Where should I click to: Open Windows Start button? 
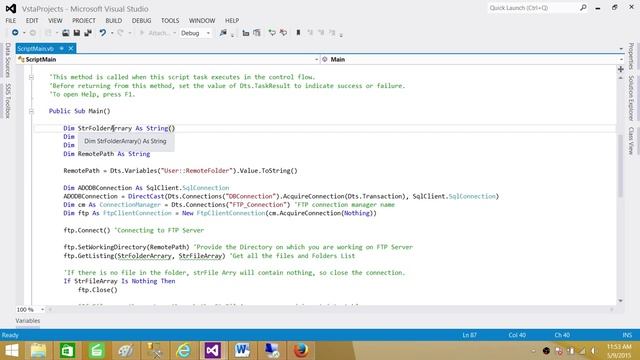(x=11, y=351)
